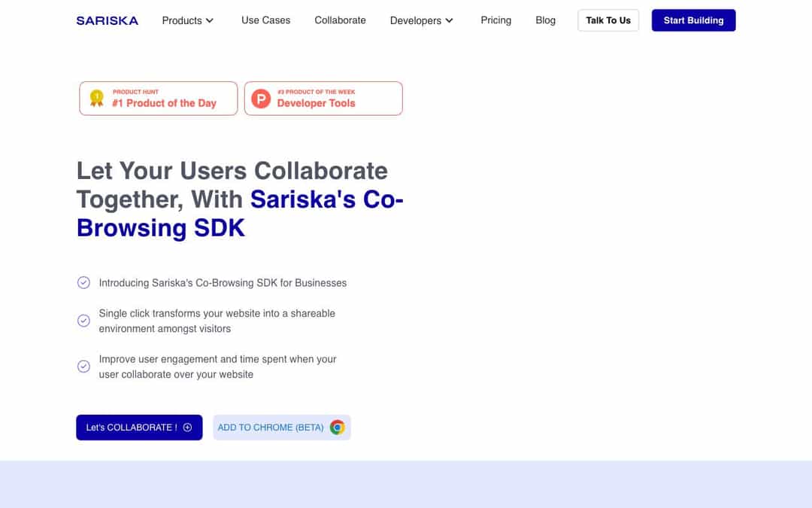Click the Start Building button
Viewport: 812px width, 508px height.
click(693, 20)
